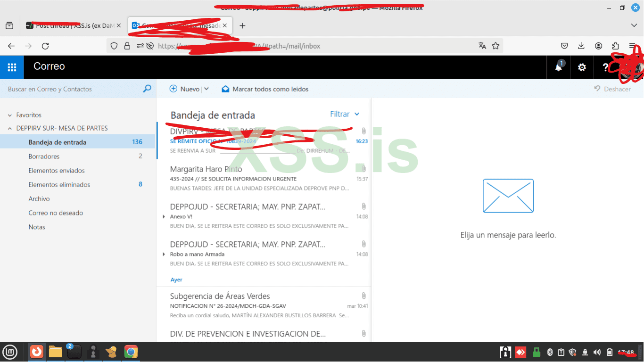Bookmark this page with the star

(x=495, y=46)
